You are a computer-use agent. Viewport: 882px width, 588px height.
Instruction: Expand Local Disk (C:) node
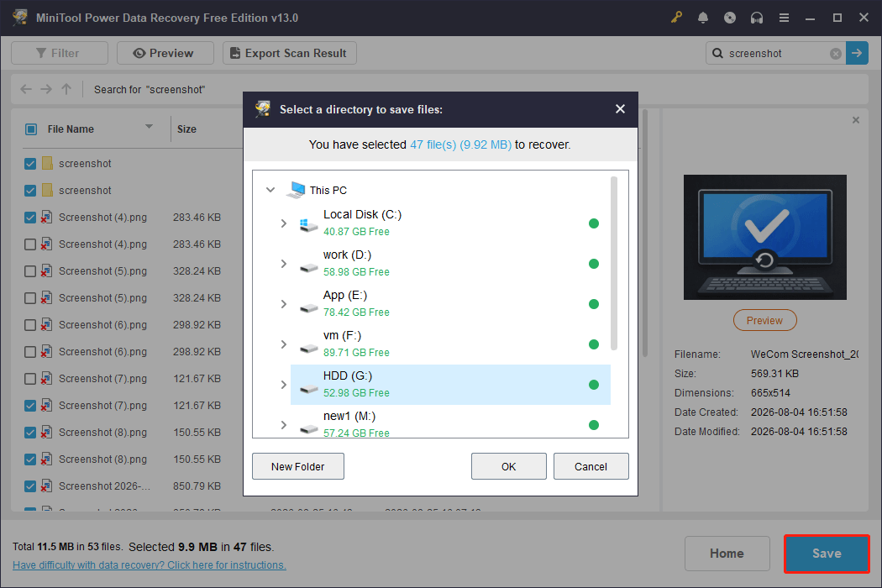284,223
